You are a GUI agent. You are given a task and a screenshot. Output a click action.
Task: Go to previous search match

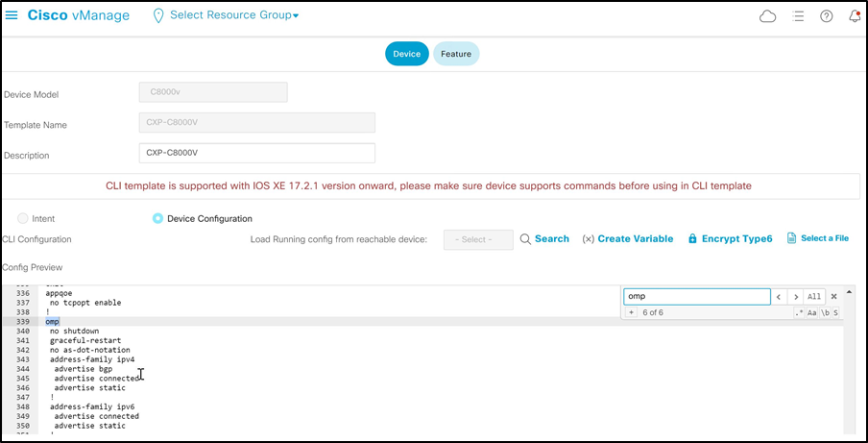point(779,297)
